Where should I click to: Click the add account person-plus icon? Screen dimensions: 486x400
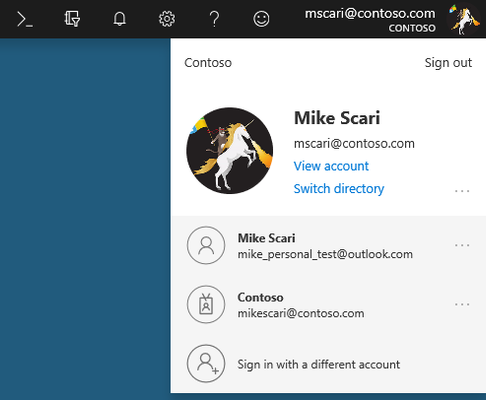[x=206, y=364]
